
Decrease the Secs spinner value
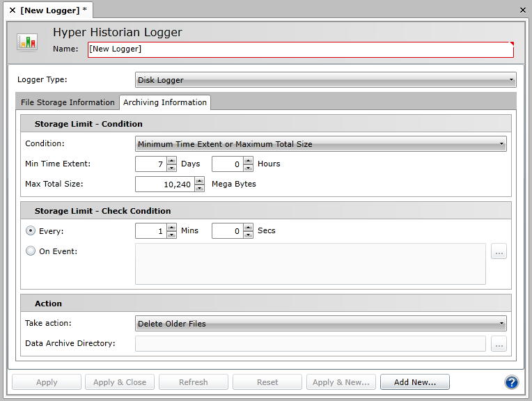tap(249, 235)
